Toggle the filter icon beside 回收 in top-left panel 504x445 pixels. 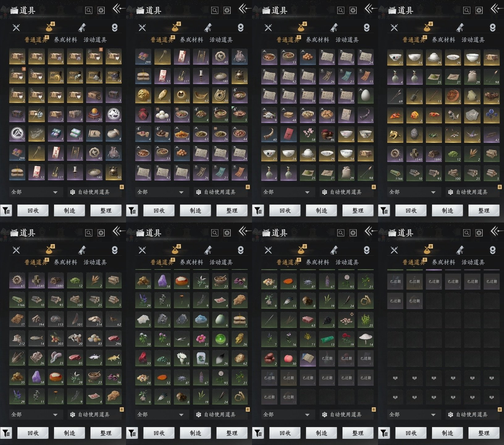[x=6, y=211]
